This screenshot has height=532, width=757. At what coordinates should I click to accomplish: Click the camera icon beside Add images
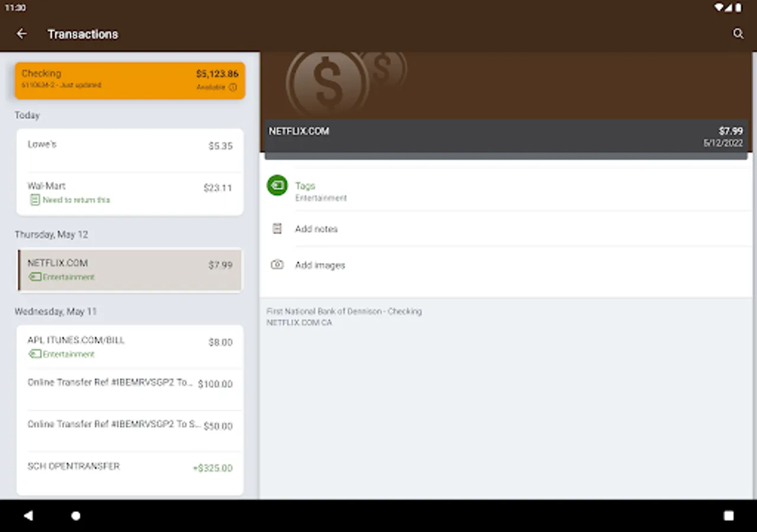pyautogui.click(x=277, y=265)
